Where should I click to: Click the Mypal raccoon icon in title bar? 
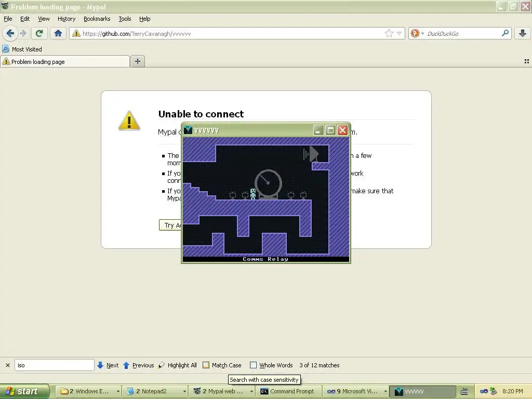(x=4, y=6)
